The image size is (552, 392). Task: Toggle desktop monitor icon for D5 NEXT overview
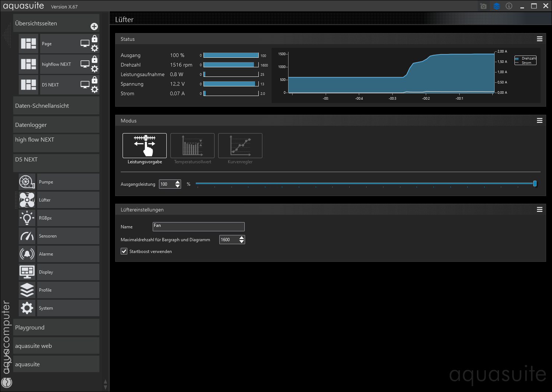(x=85, y=85)
